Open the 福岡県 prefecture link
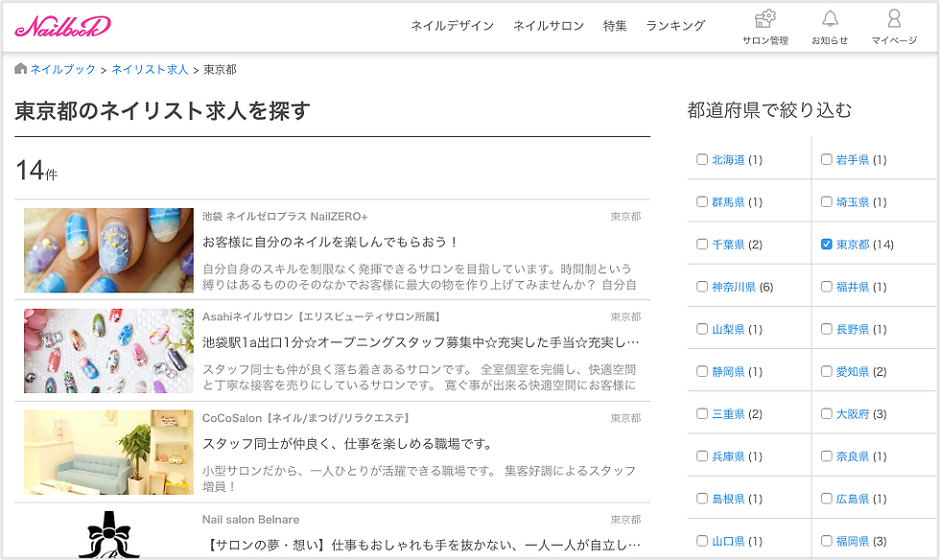This screenshot has width=940, height=560. point(853,542)
